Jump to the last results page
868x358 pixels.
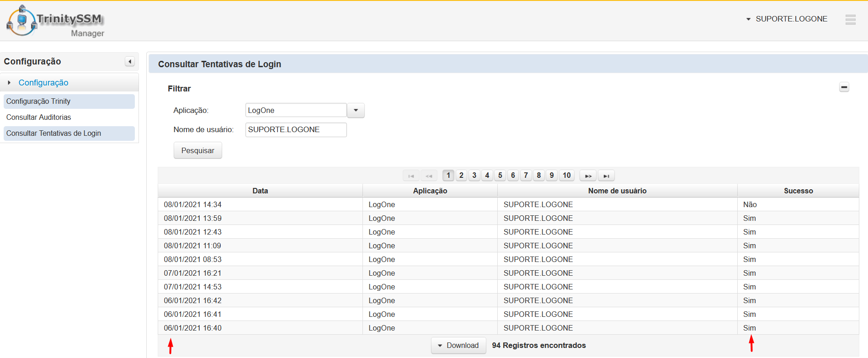tap(606, 176)
